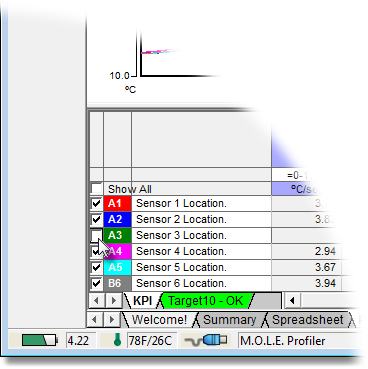Image resolution: width=368 pixels, height=369 pixels.
Task: Uncheck the A5 sensor checkbox
Action: pos(96,267)
